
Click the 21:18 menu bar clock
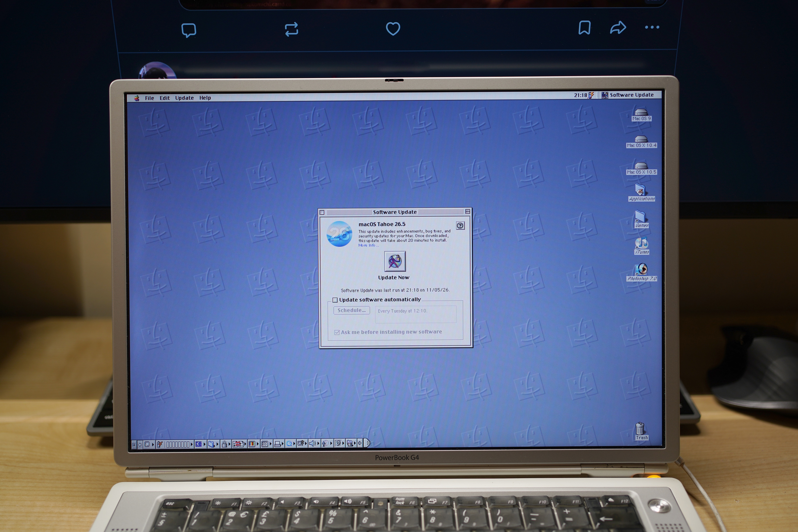pyautogui.click(x=580, y=95)
